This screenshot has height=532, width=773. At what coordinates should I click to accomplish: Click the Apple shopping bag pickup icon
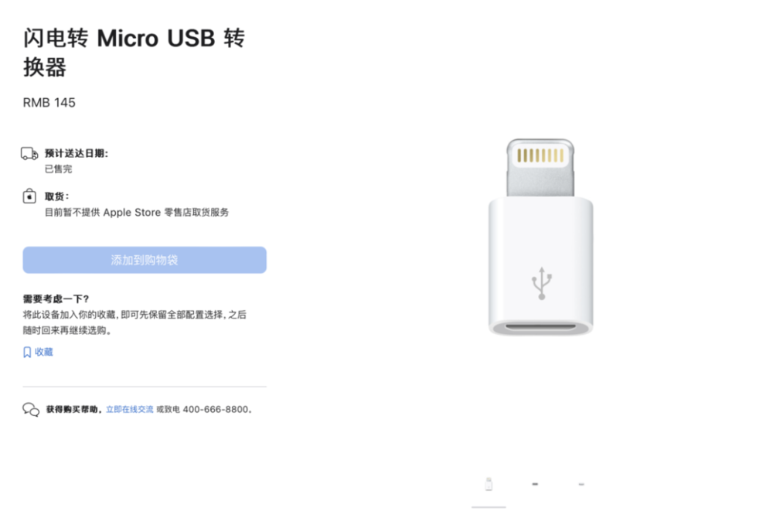coord(29,196)
